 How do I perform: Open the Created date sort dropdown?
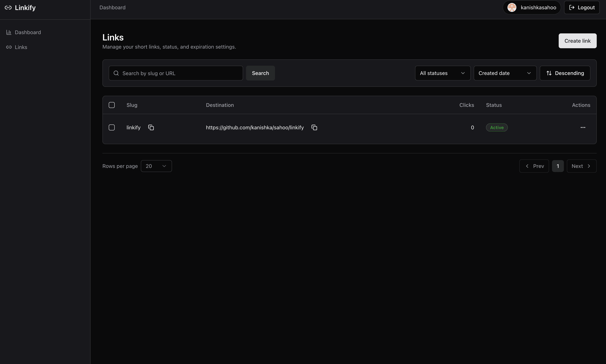505,73
